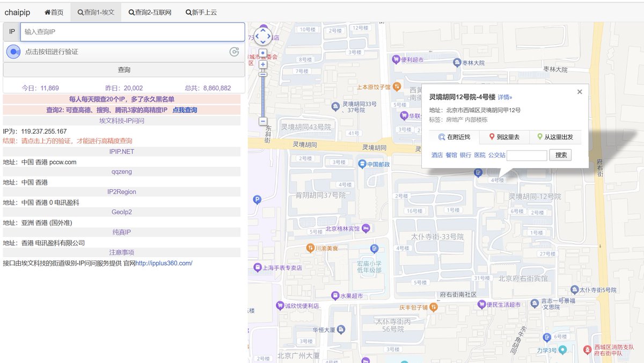The height and width of the screenshot is (363, 644).
Task: Click the 香港 电讯盈科有限公司 address text
Action: [53, 243]
